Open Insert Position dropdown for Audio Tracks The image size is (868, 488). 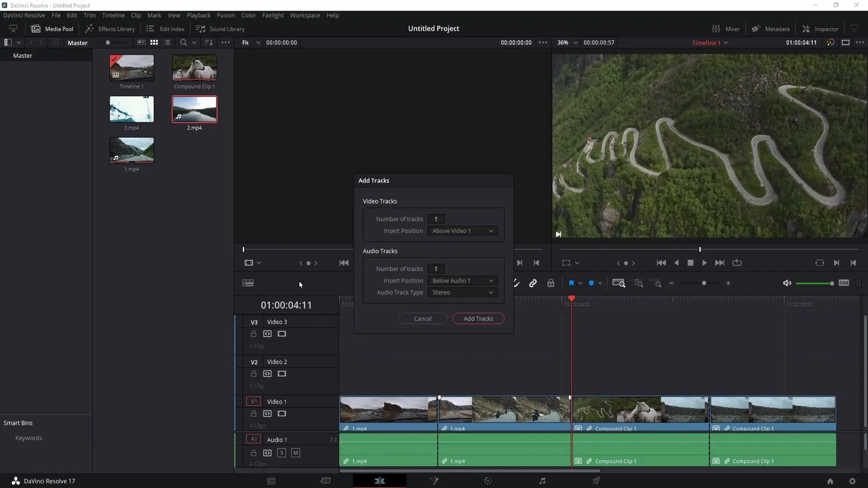click(x=462, y=280)
